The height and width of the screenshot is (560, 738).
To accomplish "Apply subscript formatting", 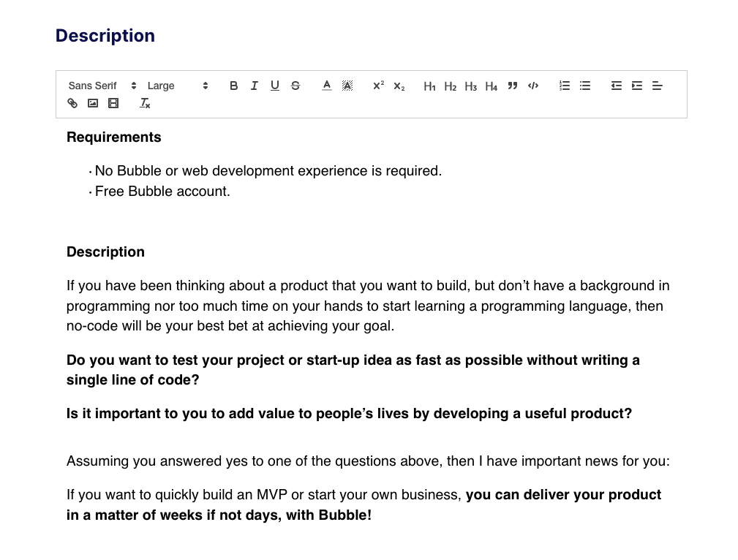I will coord(399,86).
